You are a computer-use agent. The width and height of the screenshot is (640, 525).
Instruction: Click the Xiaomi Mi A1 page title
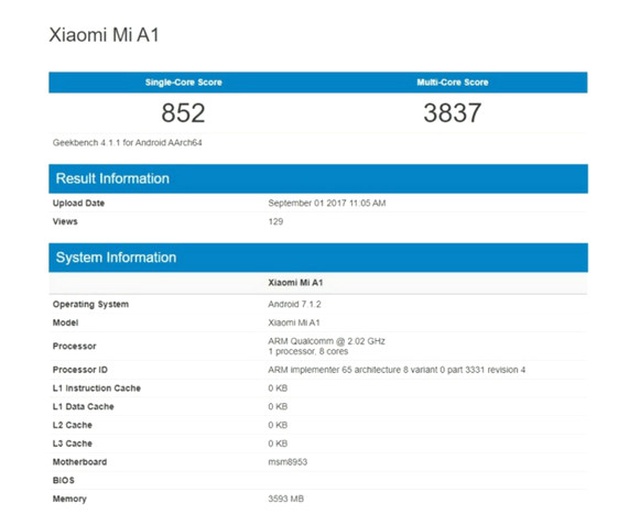pos(104,35)
